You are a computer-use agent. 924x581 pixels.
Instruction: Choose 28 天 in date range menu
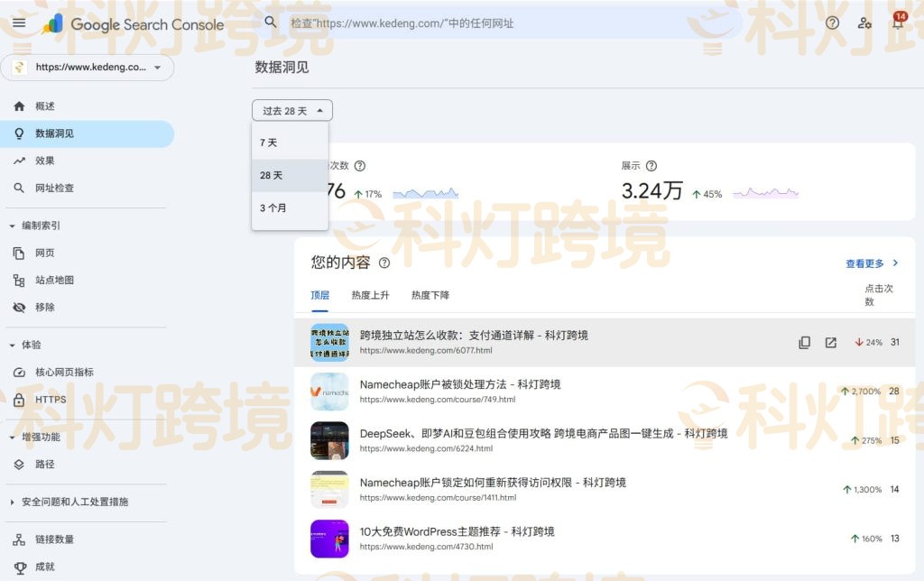point(290,175)
